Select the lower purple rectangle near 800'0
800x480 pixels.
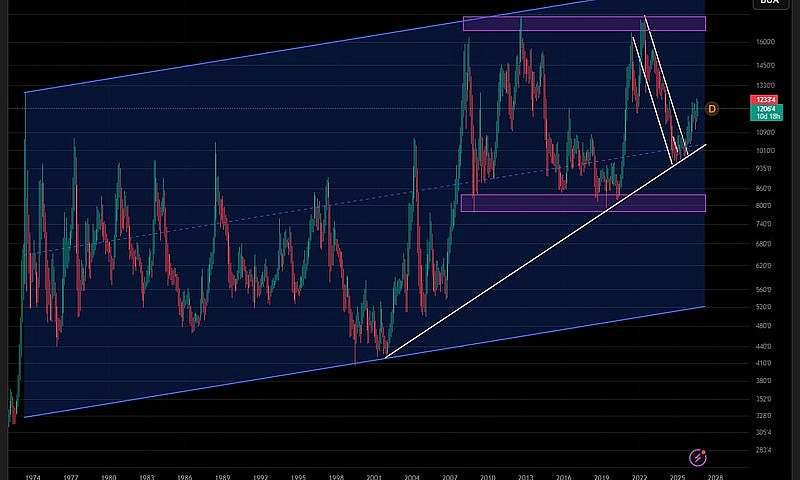point(583,203)
